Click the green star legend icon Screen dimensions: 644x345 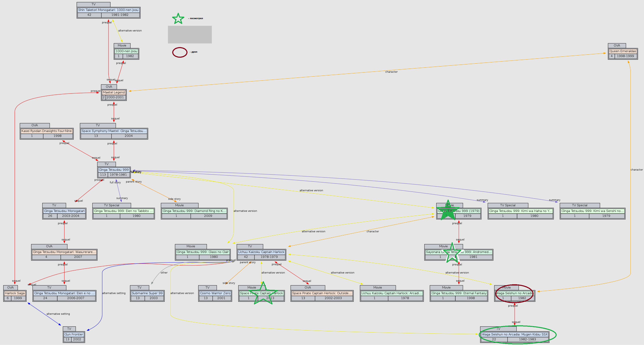tap(178, 19)
